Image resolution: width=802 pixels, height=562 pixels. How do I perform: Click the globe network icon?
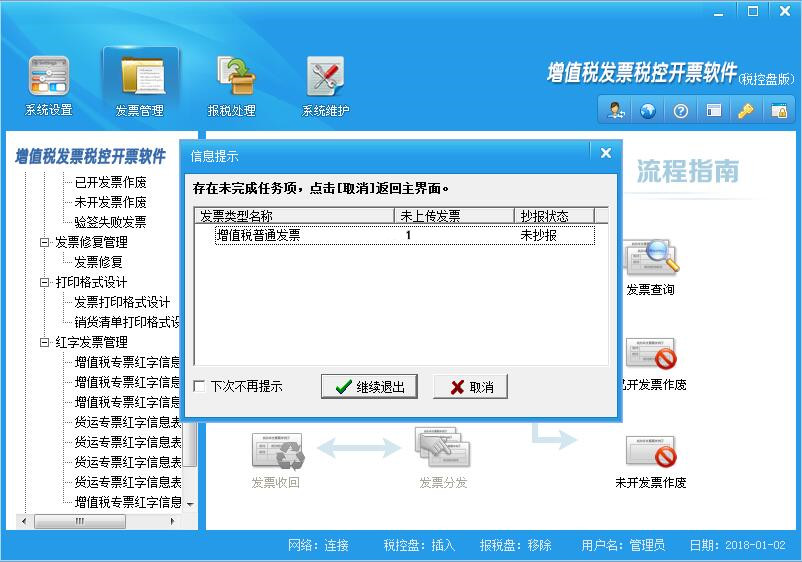(x=648, y=111)
